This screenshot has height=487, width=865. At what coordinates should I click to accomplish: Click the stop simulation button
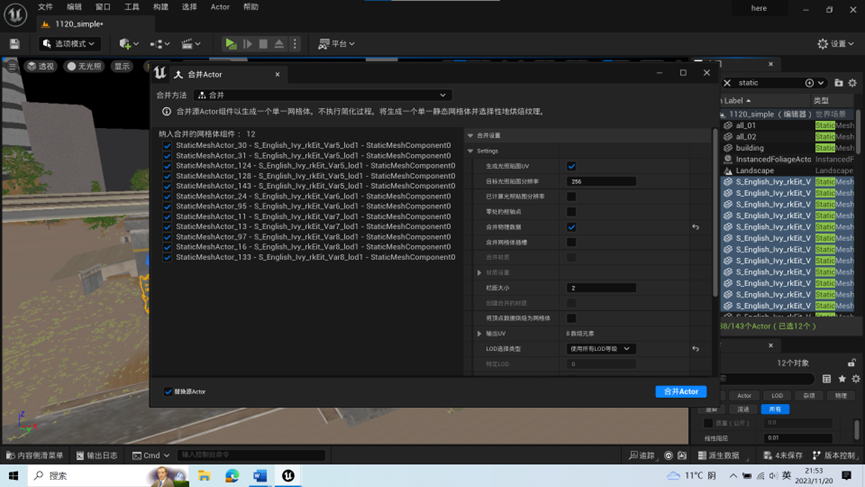click(263, 44)
